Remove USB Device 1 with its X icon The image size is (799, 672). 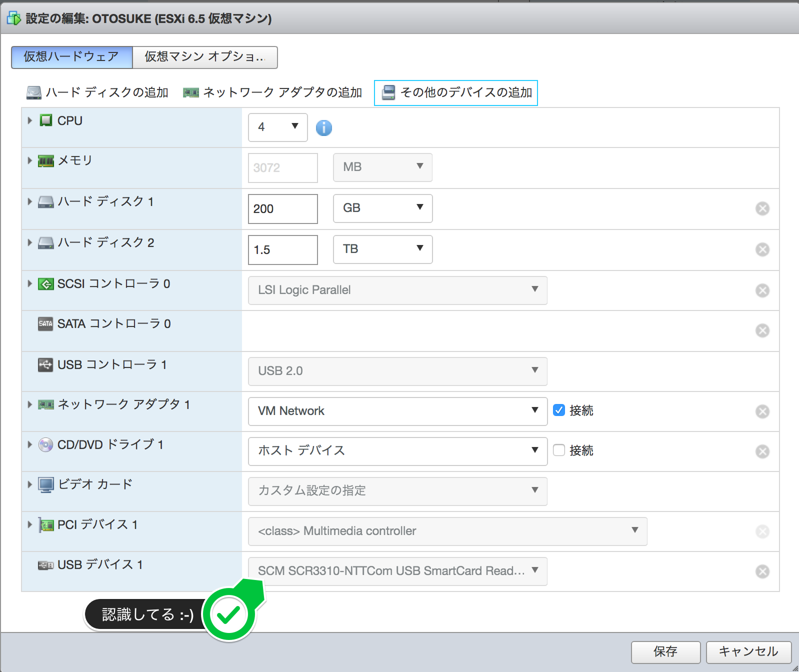coord(762,571)
